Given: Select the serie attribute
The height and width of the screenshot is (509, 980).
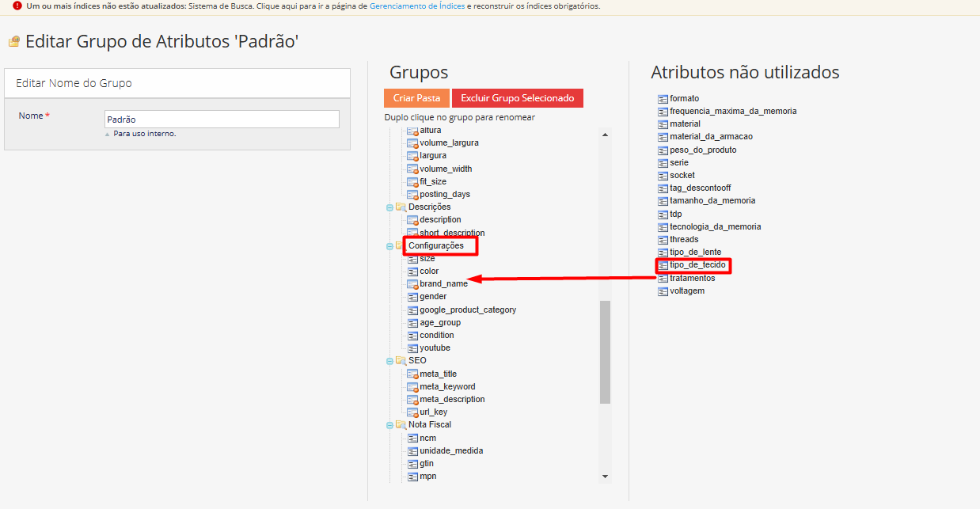Looking at the screenshot, I should (679, 163).
